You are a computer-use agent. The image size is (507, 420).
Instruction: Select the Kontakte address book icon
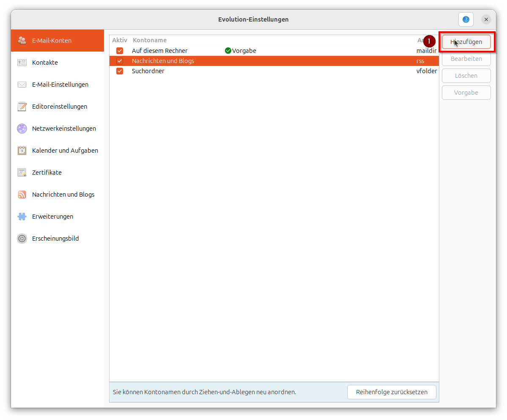click(22, 62)
